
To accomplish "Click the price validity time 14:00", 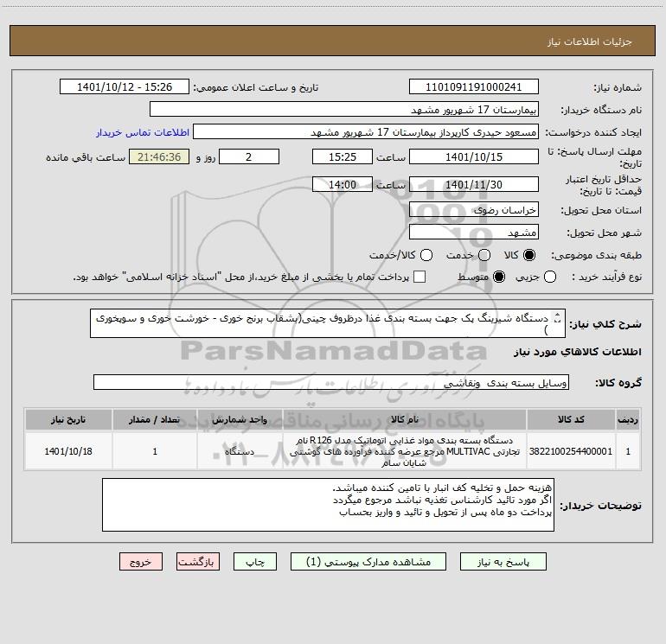I will (x=343, y=184).
